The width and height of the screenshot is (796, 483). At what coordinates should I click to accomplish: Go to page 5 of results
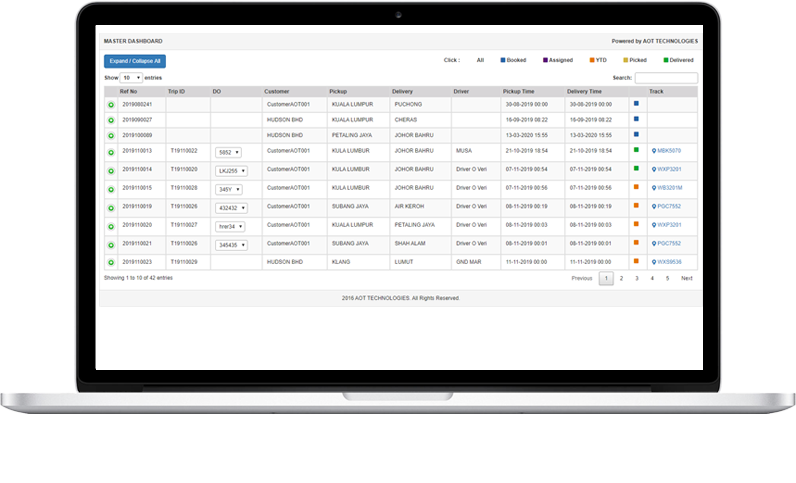coord(666,278)
